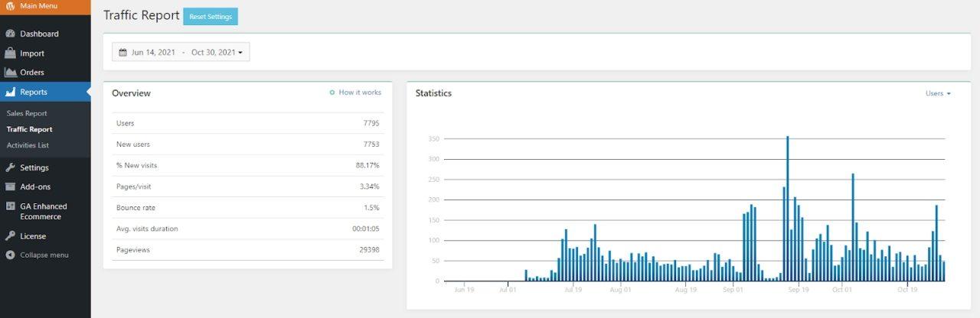The width and height of the screenshot is (980, 318).
Task: Open the Users metric dropdown in Statistics
Action: pos(938,93)
